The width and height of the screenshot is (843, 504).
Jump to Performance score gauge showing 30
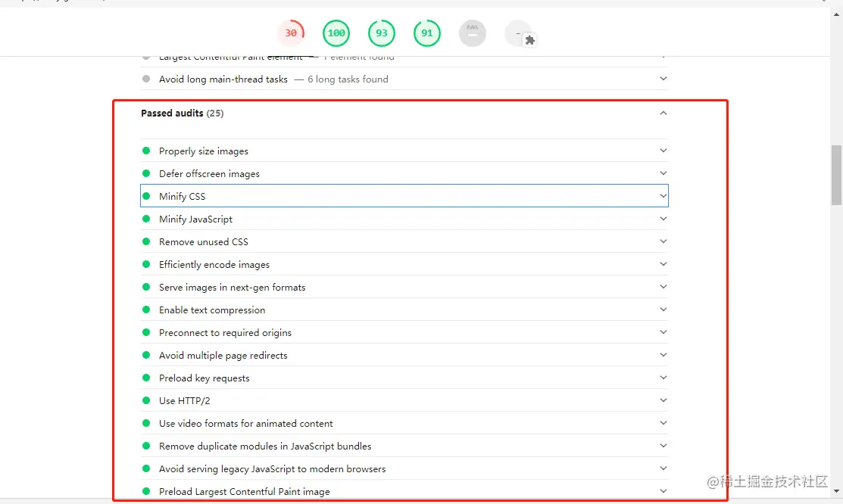point(291,33)
